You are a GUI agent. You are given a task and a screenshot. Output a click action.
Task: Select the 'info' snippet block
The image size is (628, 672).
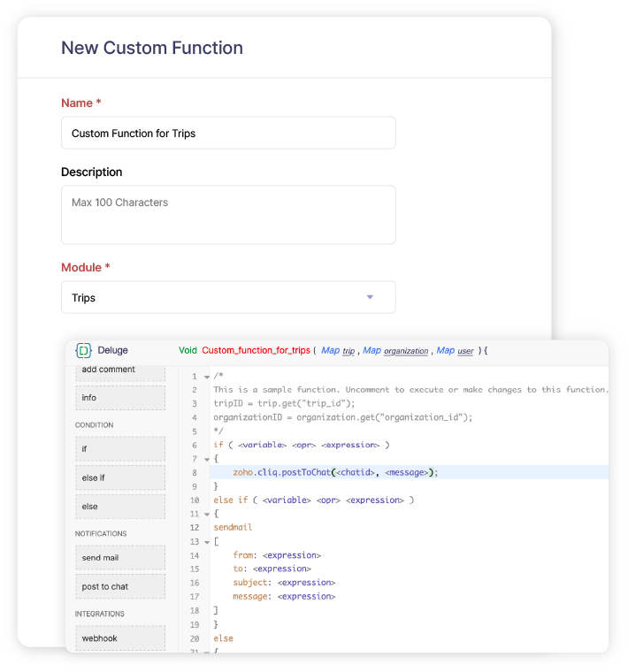(120, 398)
